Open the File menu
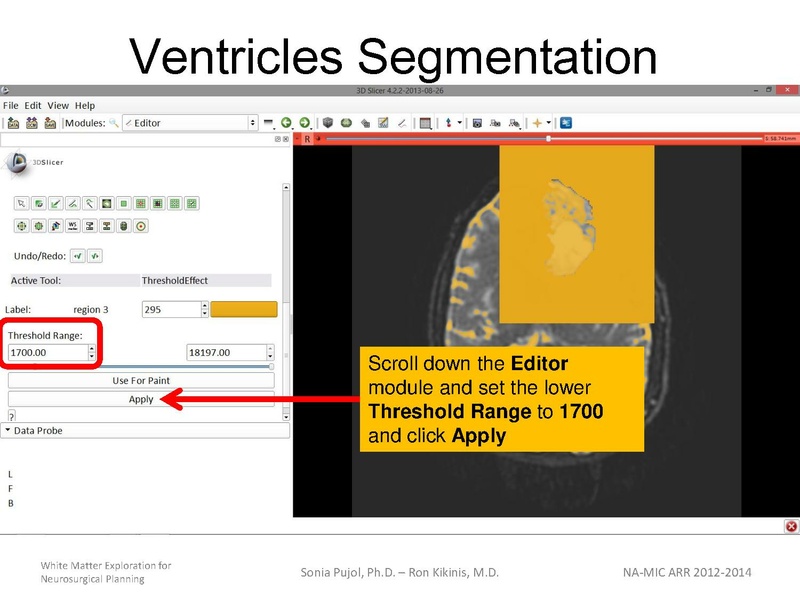800x600 pixels. tap(14, 104)
